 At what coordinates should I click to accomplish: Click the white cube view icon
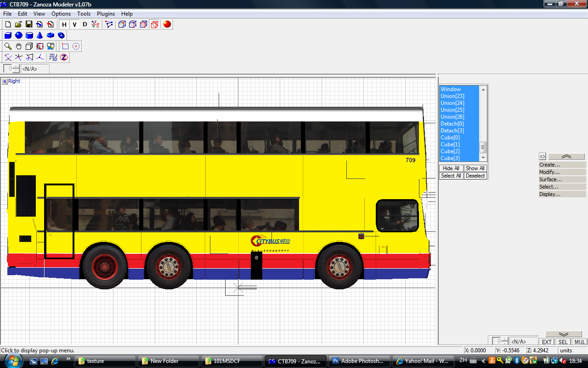pyautogui.click(x=29, y=46)
